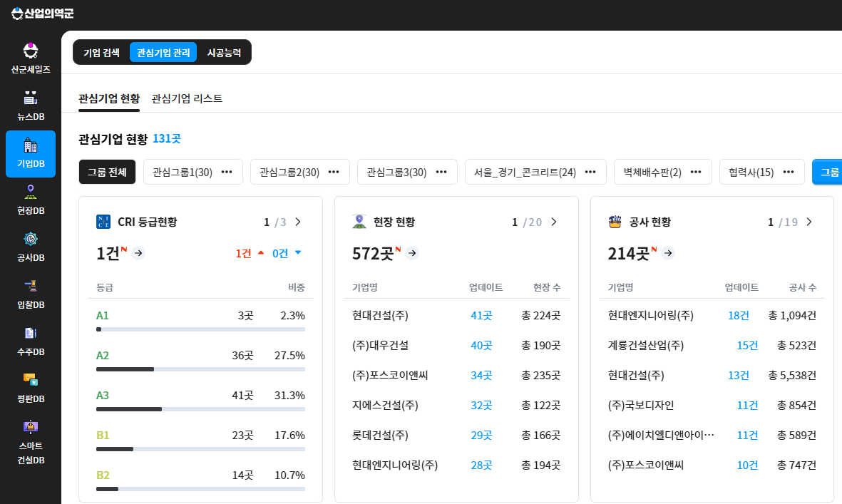This screenshot has width=842, height=504.
Task: Click the A3 grade progress bar
Action: pos(200,409)
